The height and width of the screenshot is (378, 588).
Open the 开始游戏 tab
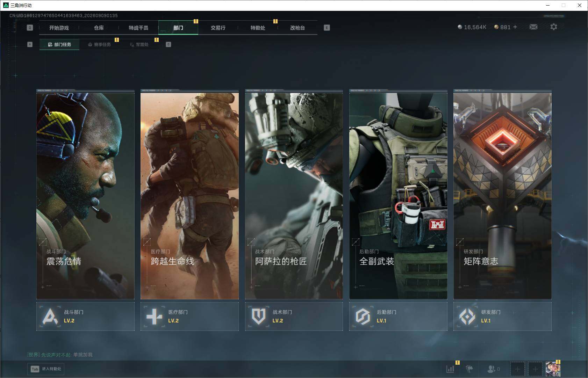(59, 28)
